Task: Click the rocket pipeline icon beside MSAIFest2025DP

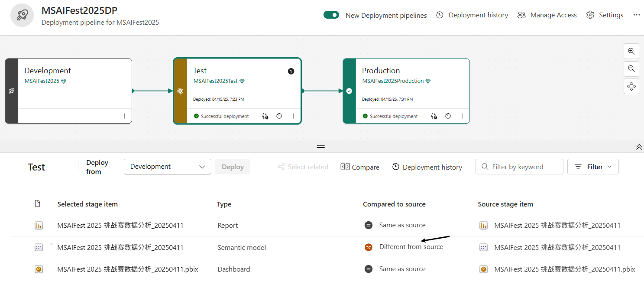Action: [x=22, y=15]
